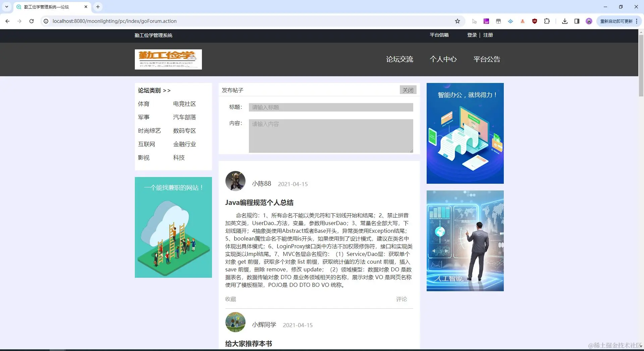Click the 人工智能 advertisement image
644x351 pixels.
465,241
